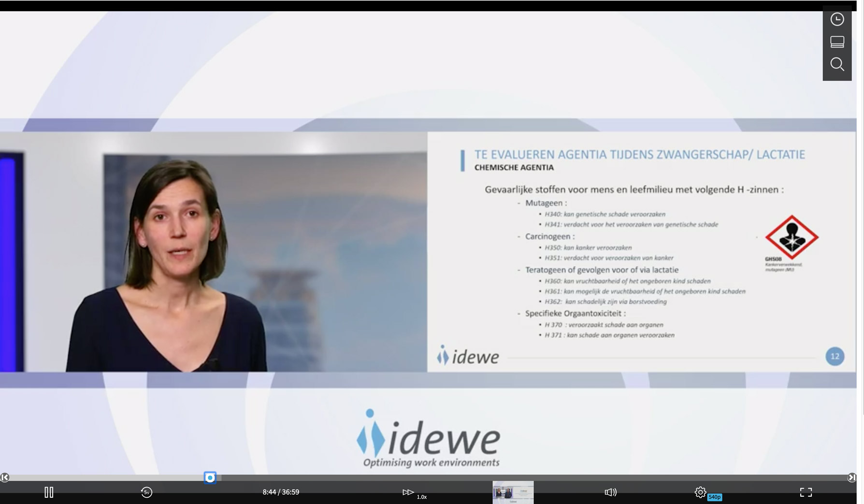The width and height of the screenshot is (864, 504).
Task: Click the 540p quality badge
Action: click(x=715, y=497)
